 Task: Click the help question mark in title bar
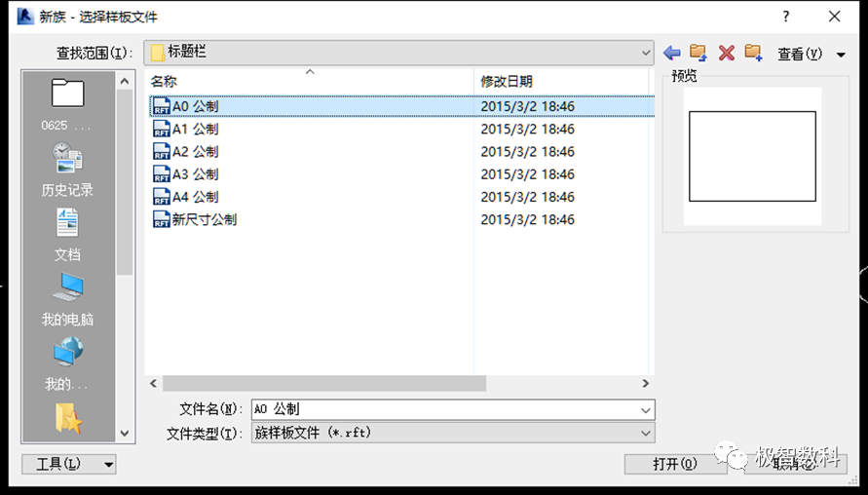[x=785, y=17]
